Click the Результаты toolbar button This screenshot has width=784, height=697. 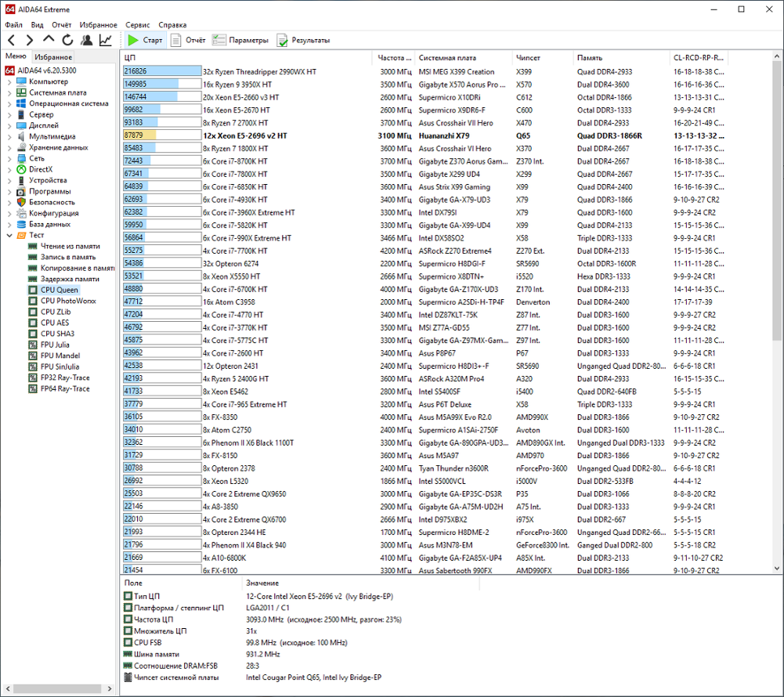coord(304,40)
